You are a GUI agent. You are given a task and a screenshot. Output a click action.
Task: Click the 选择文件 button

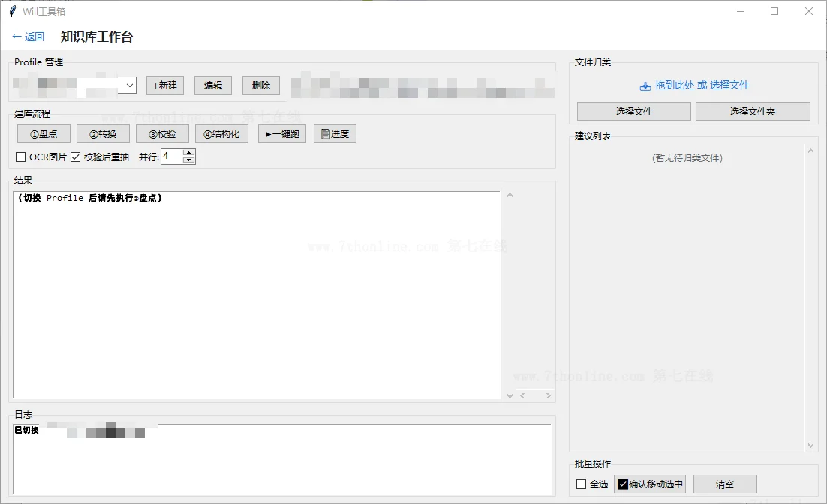[x=634, y=111]
